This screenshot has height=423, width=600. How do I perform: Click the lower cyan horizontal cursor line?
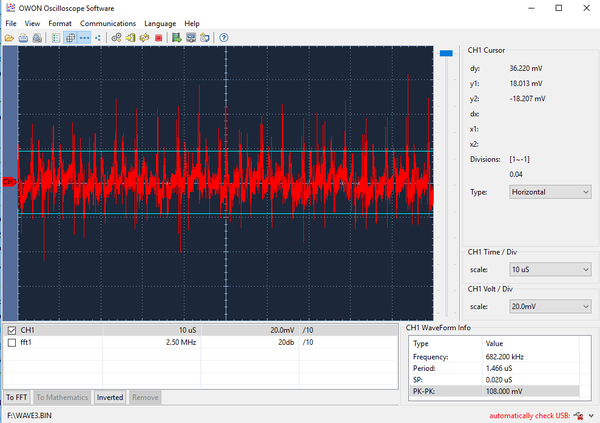[226, 213]
